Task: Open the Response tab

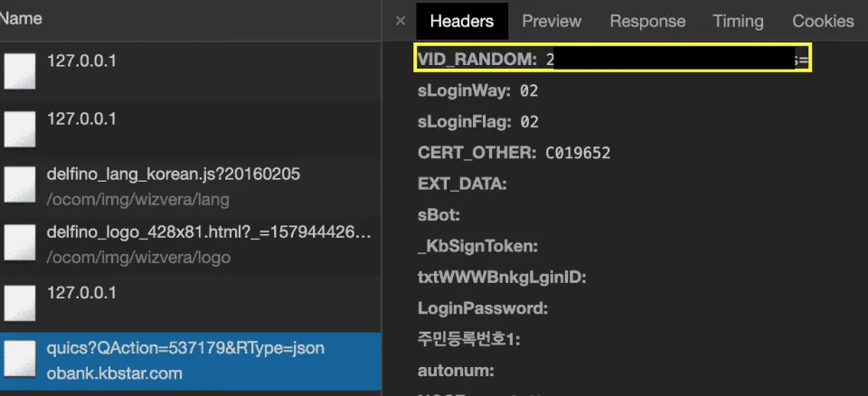Action: (x=647, y=21)
